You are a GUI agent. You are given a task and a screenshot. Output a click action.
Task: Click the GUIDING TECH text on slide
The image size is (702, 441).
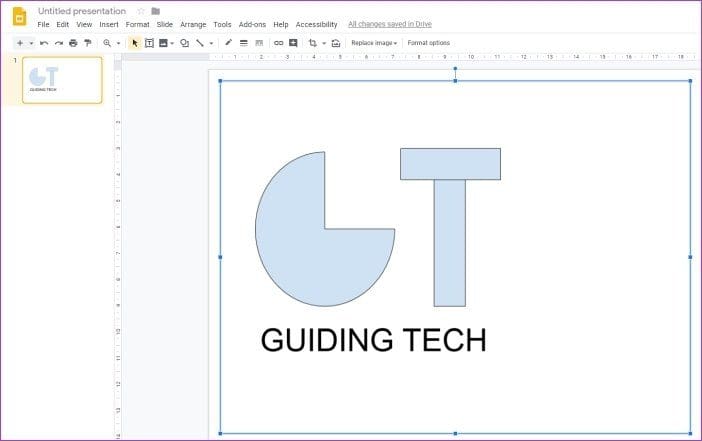click(x=373, y=340)
